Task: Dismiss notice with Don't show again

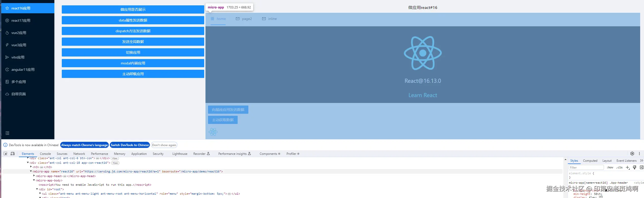Action: 164,145
